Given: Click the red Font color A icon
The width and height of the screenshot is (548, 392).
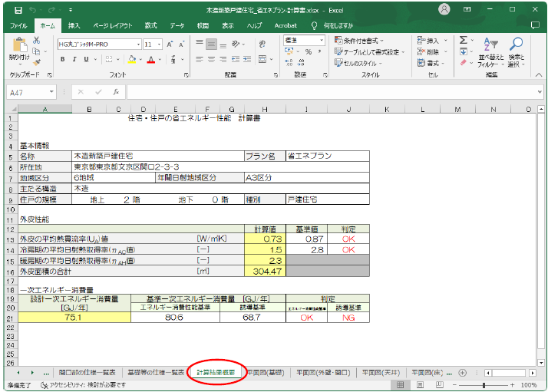Looking at the screenshot, I should point(151,59).
